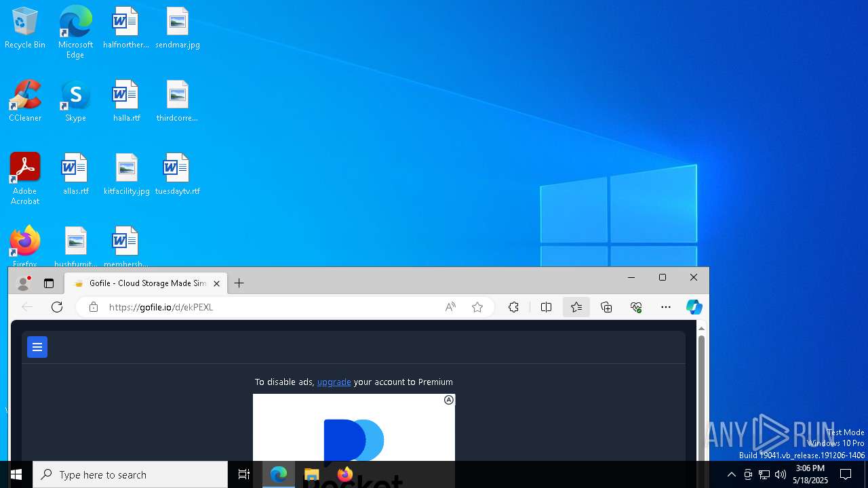The height and width of the screenshot is (488, 868).
Task: Select membersh document on desktop
Action: pyautogui.click(x=126, y=247)
